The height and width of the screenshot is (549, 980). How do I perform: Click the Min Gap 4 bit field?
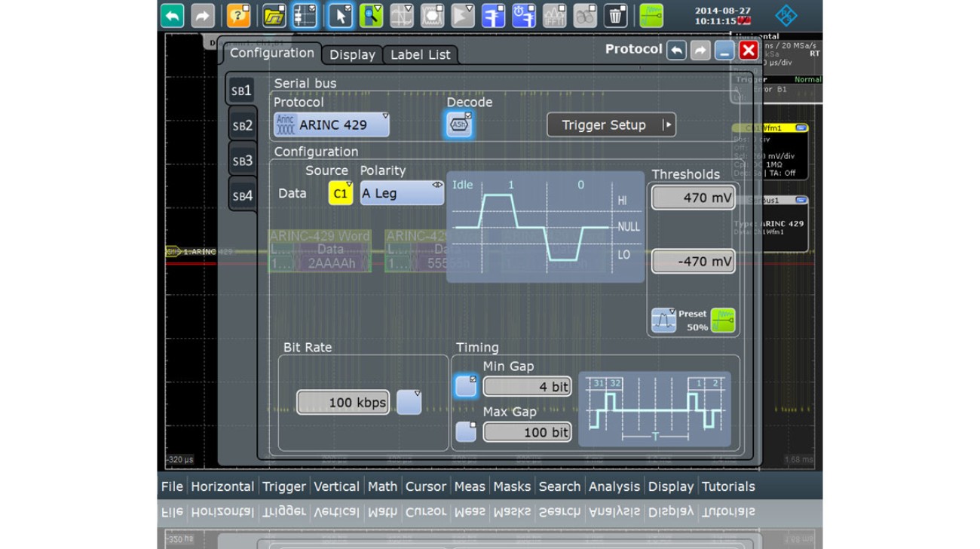pos(527,387)
